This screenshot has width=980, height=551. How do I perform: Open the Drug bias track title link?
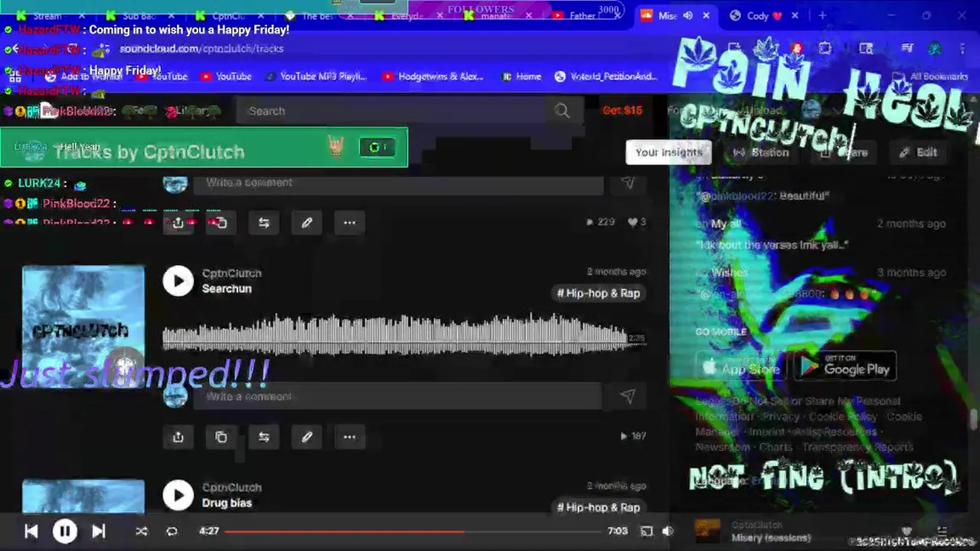tap(227, 503)
